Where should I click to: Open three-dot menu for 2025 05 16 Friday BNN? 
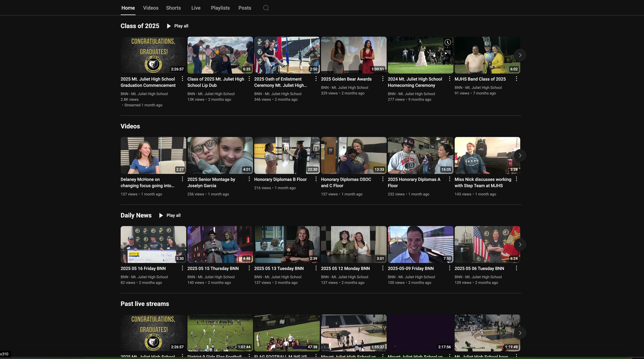[x=182, y=268]
